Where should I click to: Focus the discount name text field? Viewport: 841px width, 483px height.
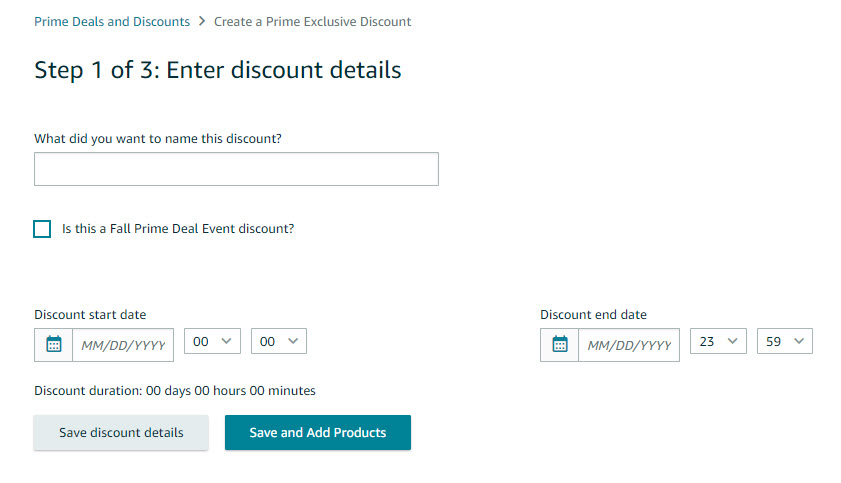pos(236,169)
